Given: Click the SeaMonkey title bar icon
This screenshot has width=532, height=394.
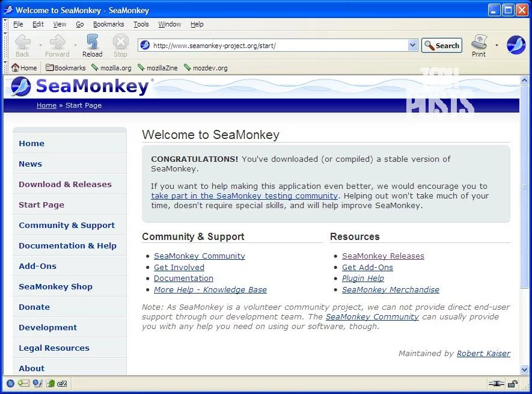Looking at the screenshot, I should (x=8, y=10).
